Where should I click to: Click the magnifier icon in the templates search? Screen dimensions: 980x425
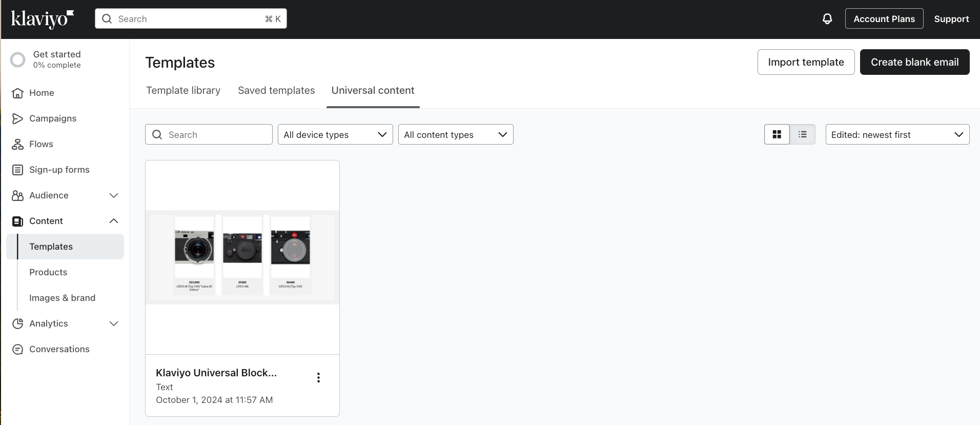(x=157, y=135)
